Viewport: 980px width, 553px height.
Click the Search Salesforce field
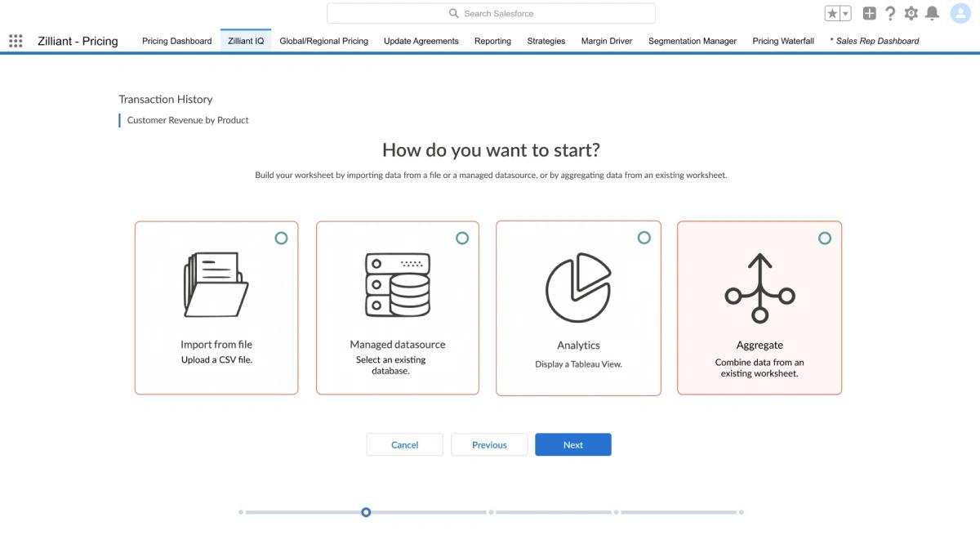coord(491,13)
